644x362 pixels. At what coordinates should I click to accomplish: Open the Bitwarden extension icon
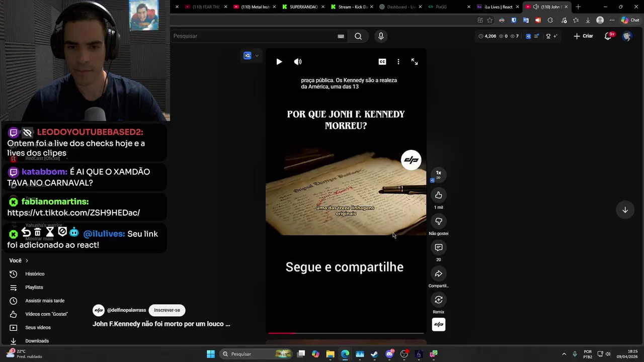[514, 20]
